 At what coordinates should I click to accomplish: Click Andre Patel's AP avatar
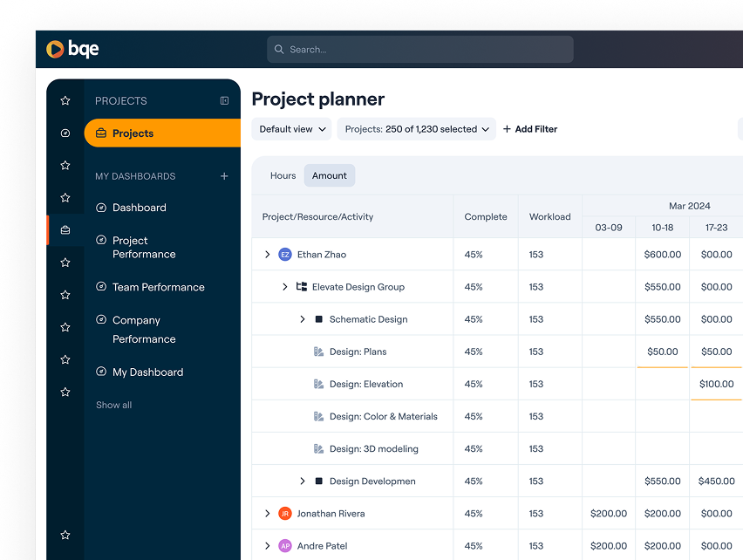click(x=285, y=546)
